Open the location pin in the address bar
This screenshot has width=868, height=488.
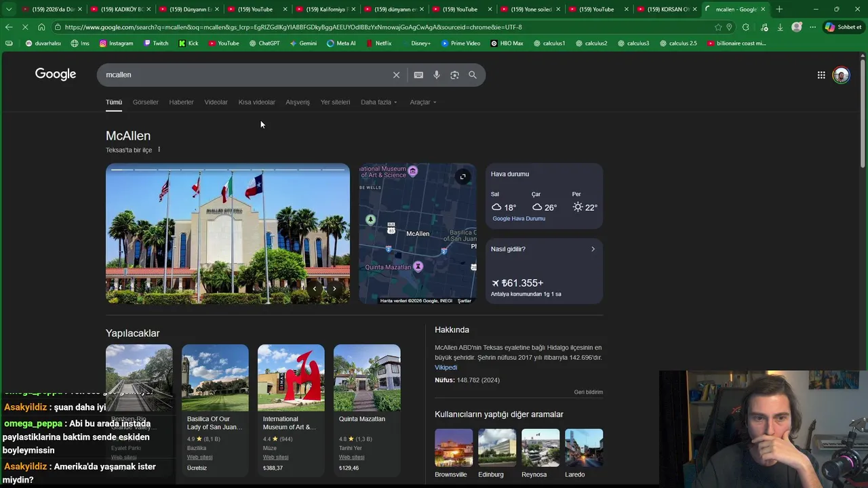729,27
